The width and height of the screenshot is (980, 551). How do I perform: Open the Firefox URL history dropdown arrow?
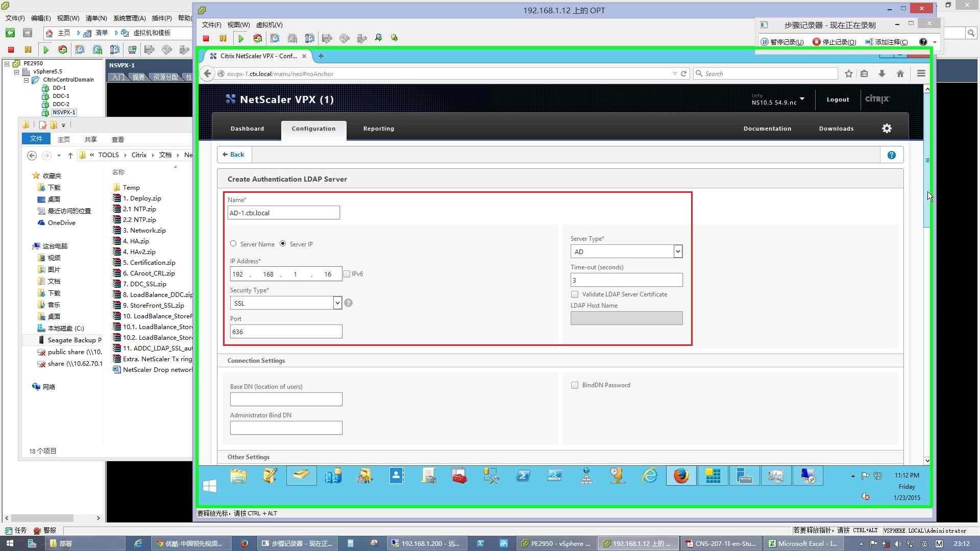(x=675, y=74)
